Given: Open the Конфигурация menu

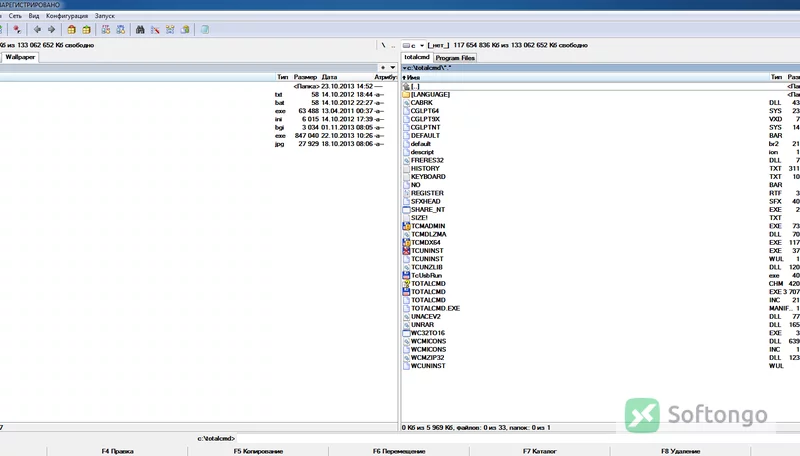Looking at the screenshot, I should click(67, 16).
